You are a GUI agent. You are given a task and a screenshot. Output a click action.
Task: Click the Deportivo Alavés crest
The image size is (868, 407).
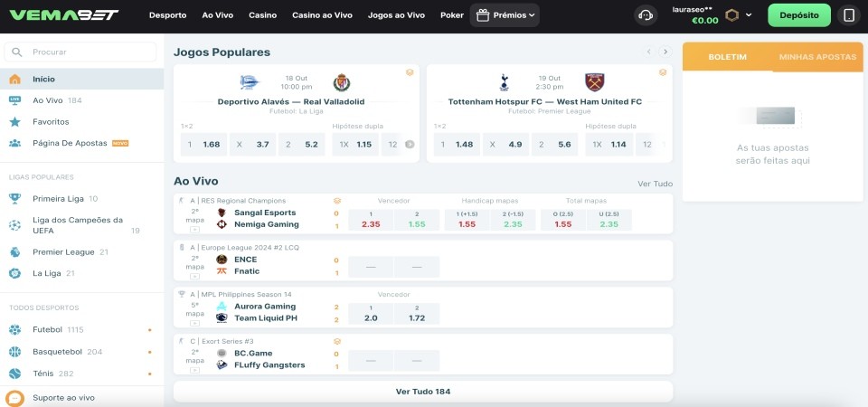(x=250, y=82)
